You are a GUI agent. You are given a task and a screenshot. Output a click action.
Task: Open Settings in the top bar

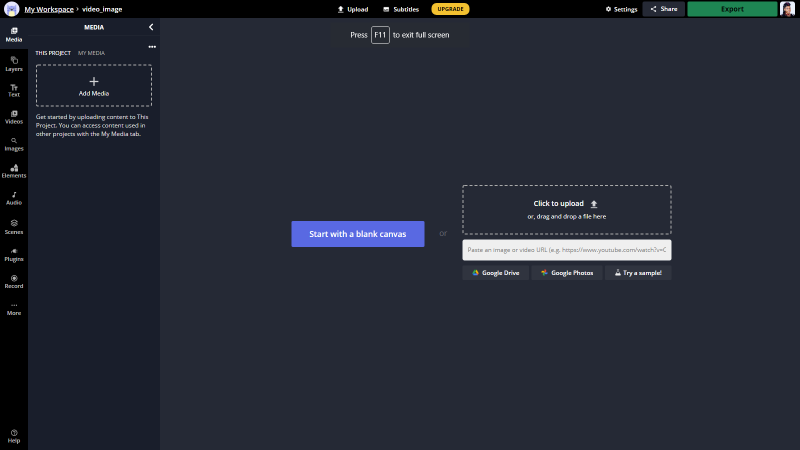click(621, 9)
